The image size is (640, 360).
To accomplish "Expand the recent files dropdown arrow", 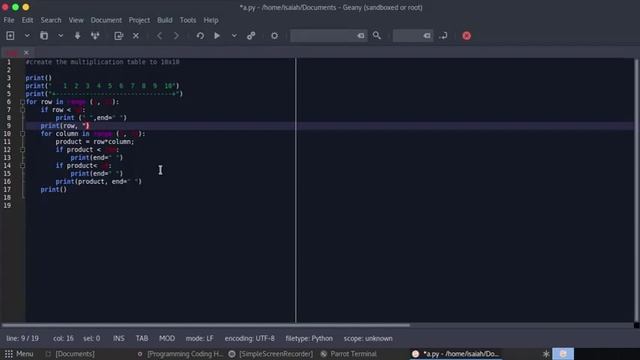I will coord(60,36).
